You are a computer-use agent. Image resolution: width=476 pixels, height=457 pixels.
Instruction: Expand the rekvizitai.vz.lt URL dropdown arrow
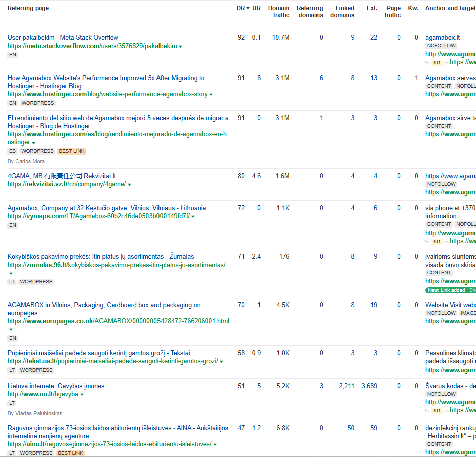(x=129, y=185)
